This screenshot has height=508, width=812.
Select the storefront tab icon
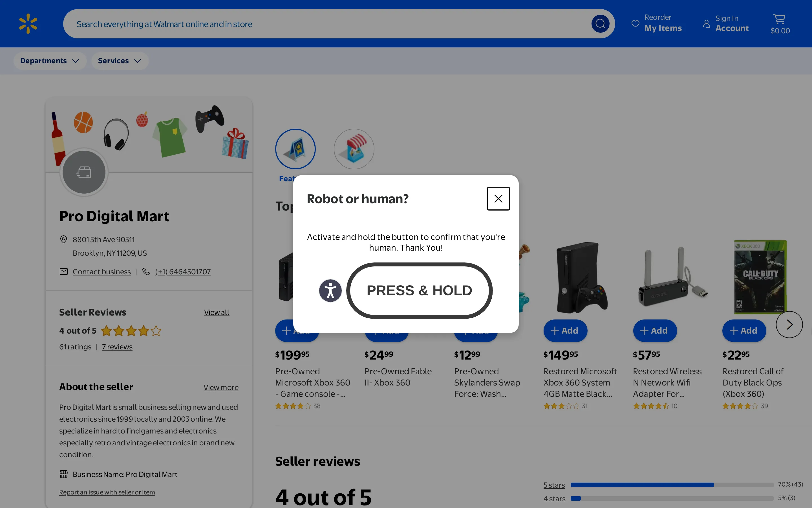pyautogui.click(x=354, y=149)
